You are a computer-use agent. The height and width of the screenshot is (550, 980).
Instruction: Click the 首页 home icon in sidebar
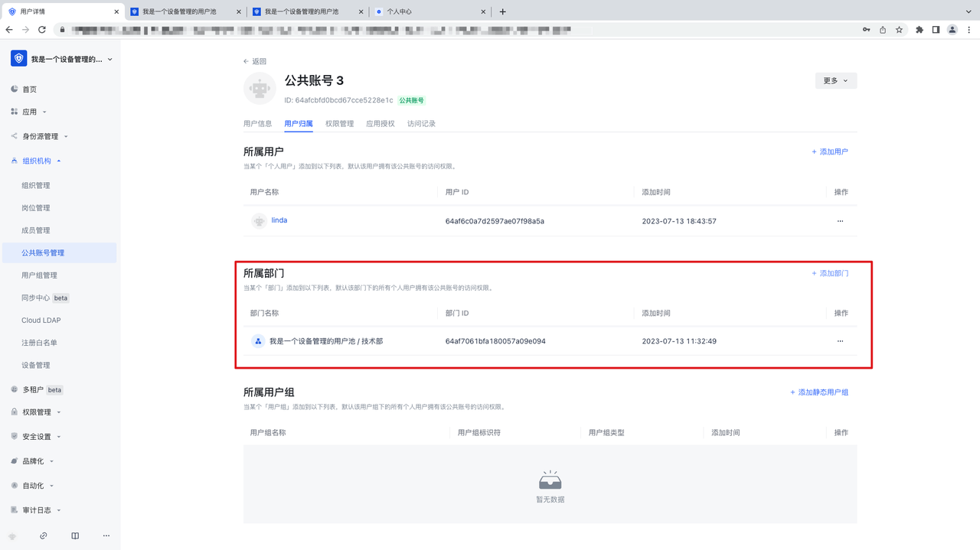(15, 89)
